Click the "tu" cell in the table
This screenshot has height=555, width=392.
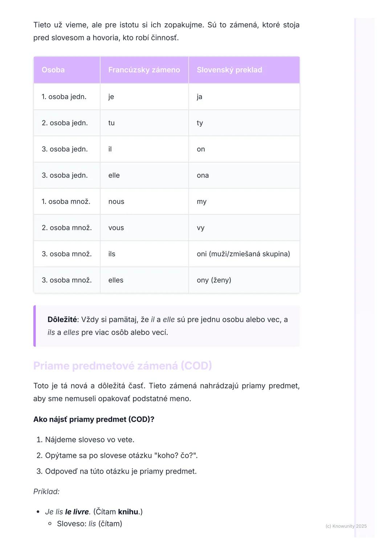coord(111,123)
